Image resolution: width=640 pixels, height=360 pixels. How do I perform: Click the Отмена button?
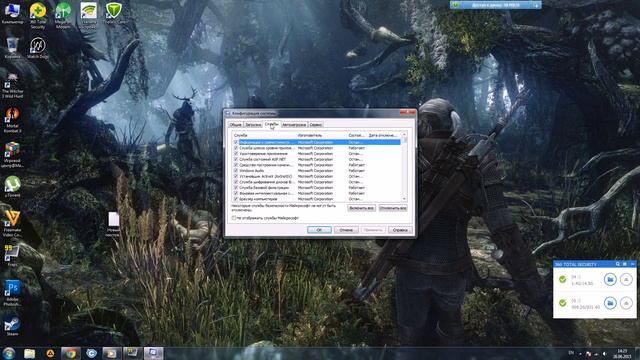[346, 230]
